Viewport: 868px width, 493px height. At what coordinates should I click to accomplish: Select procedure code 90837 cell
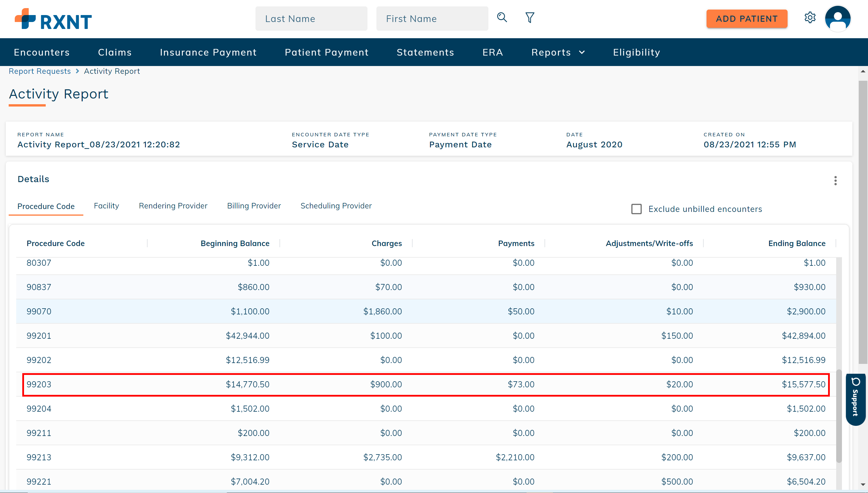point(39,287)
